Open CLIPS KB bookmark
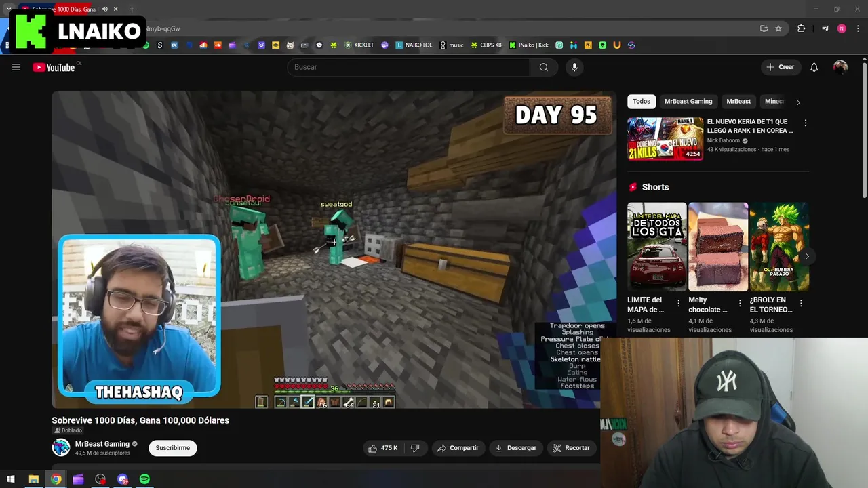 [486, 45]
